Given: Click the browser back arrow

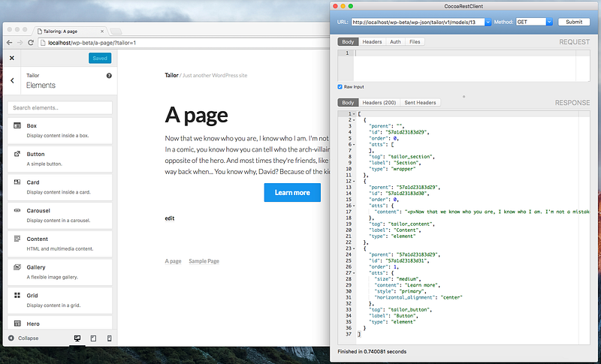Looking at the screenshot, I should coord(10,43).
